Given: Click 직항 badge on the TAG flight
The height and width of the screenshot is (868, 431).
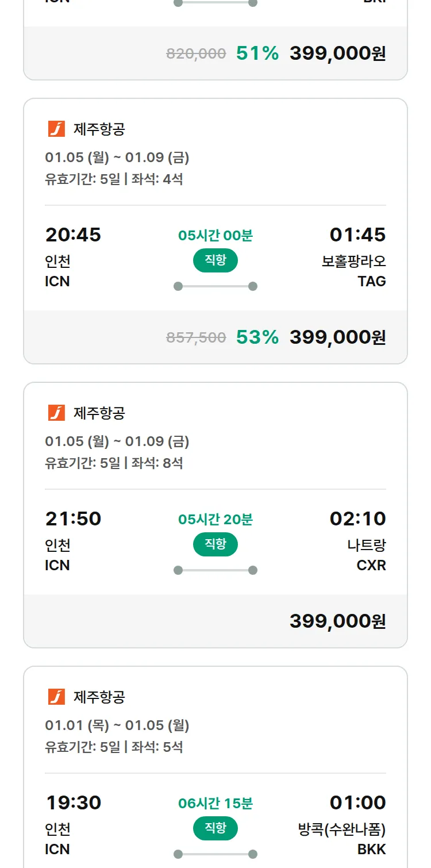Looking at the screenshot, I should [x=215, y=260].
